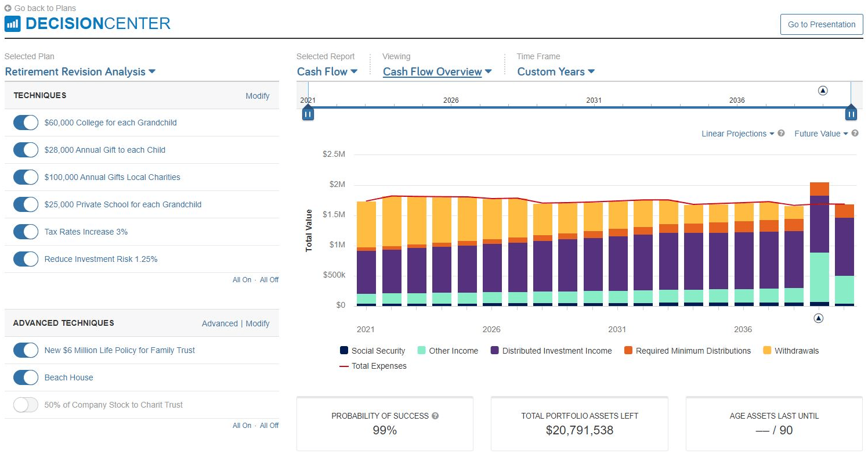Disable $100,000 Annual Gifts Local Charities switch
Viewport: 868px width, 457px height.
click(x=26, y=177)
